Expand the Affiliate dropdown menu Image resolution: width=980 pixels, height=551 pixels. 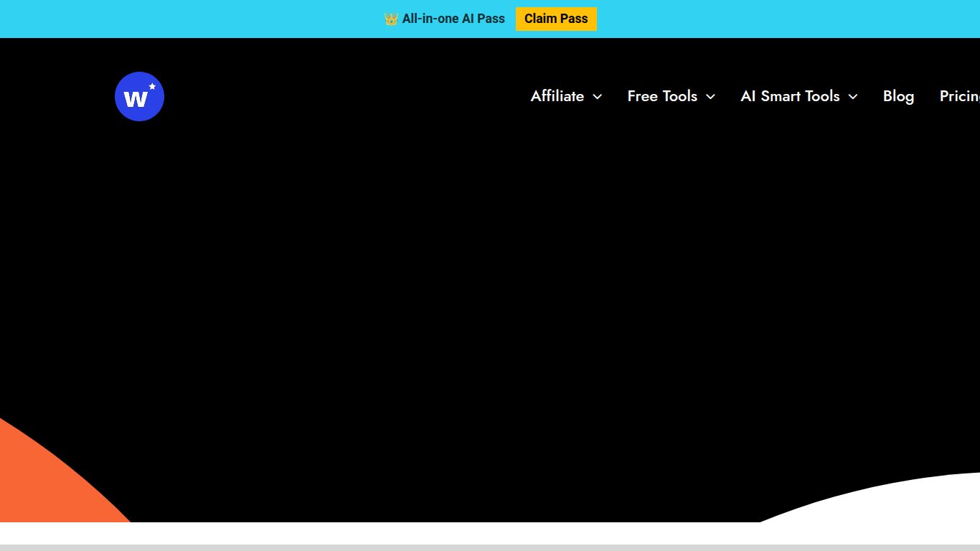click(x=557, y=96)
